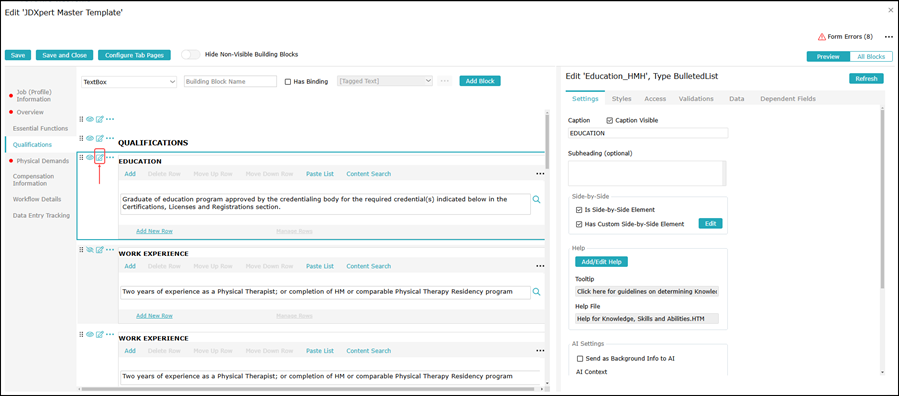Toggle visibility eye of the EDUCATION block
This screenshot has height=396, width=899.
coord(90,158)
